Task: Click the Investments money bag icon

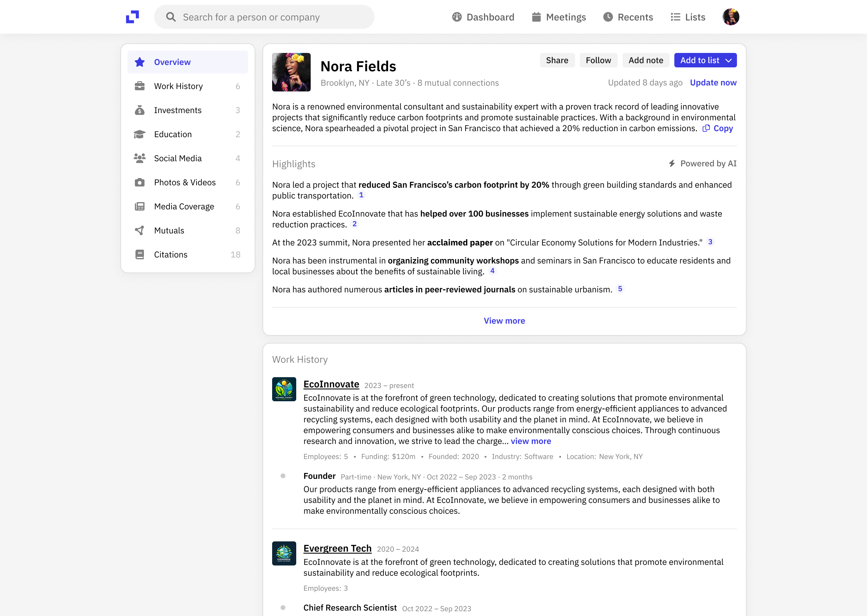Action: pyautogui.click(x=140, y=110)
